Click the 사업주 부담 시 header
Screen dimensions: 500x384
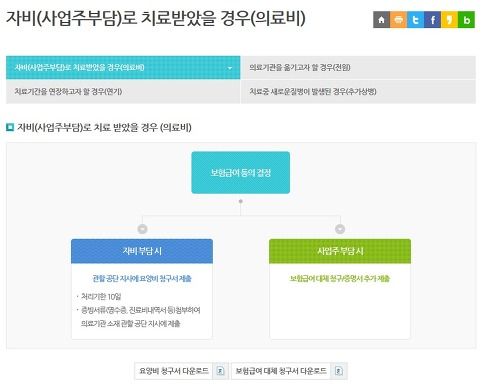coord(340,251)
